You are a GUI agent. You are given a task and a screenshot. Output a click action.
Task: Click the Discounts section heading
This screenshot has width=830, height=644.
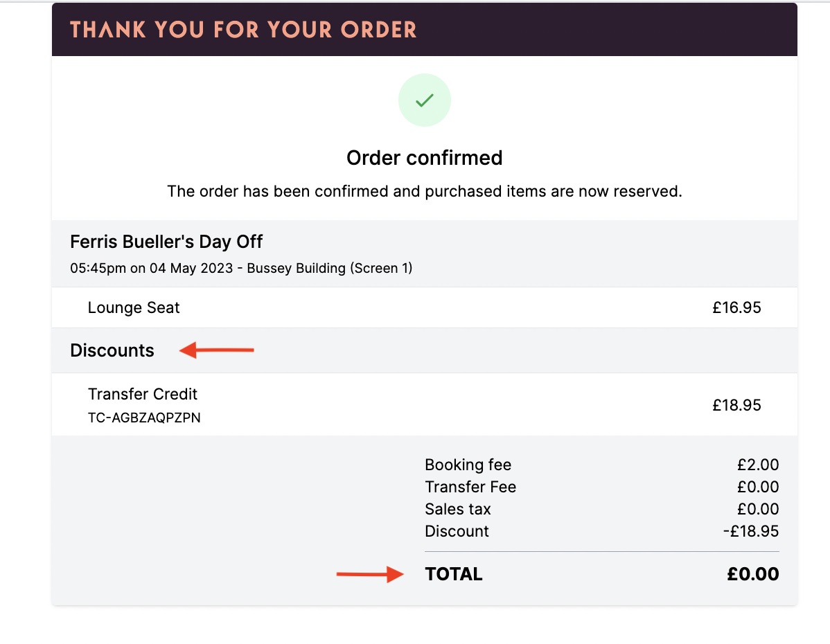point(112,350)
